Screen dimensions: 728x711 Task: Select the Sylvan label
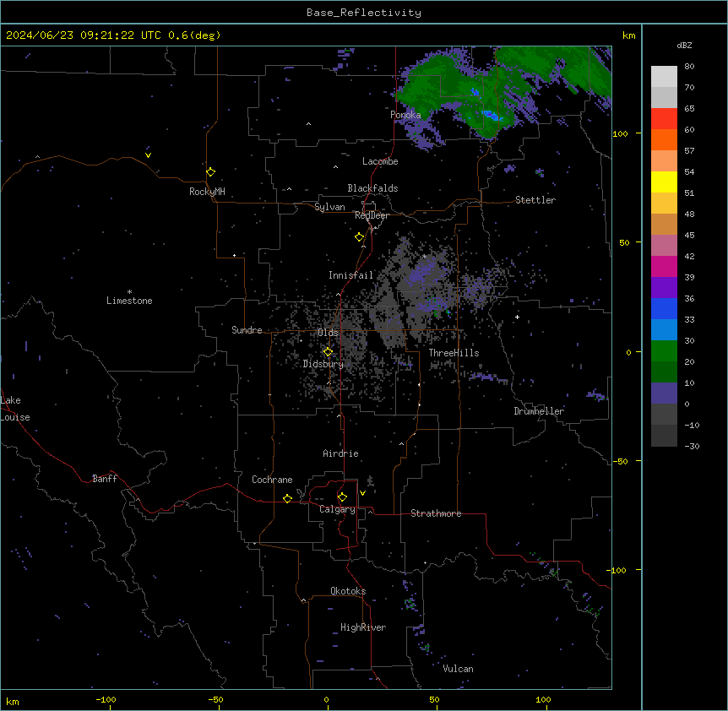pyautogui.click(x=329, y=207)
